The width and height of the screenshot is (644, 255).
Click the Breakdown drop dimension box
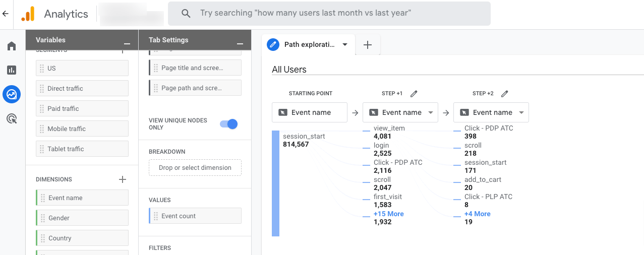click(195, 168)
